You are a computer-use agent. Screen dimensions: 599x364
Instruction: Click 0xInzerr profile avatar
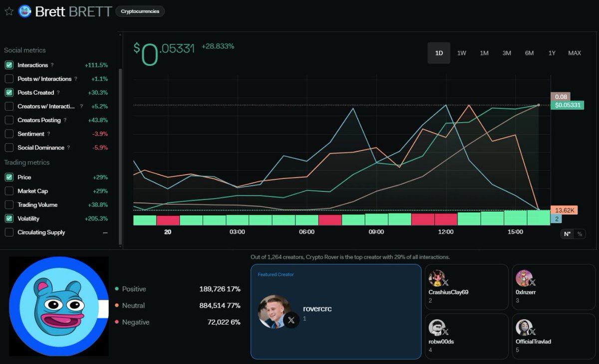pos(524,278)
